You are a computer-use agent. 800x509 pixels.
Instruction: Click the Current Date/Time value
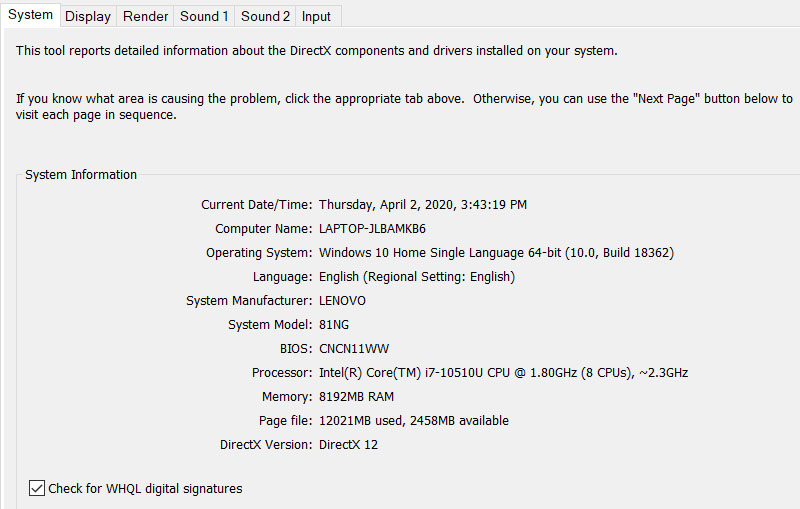click(423, 205)
